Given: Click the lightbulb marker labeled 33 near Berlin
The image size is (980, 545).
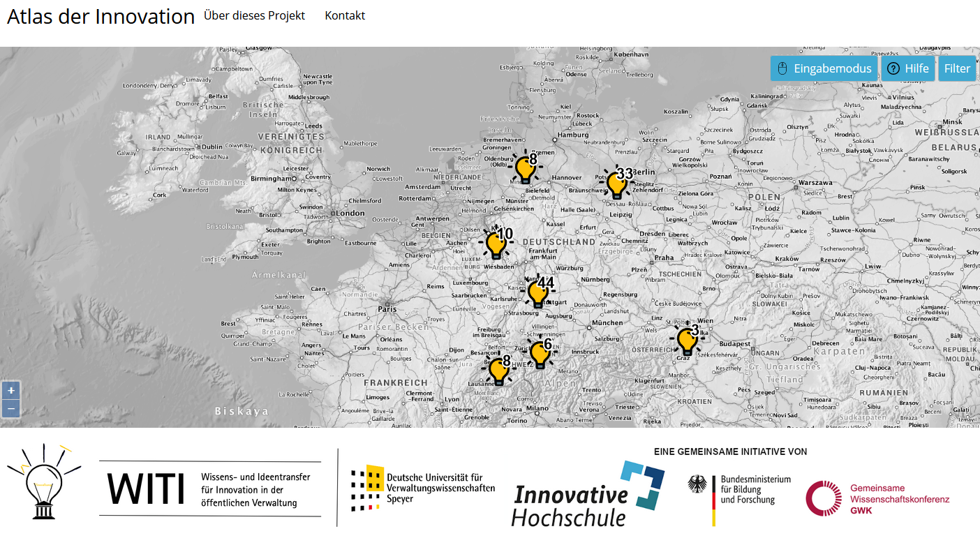Looking at the screenshot, I should [x=617, y=184].
